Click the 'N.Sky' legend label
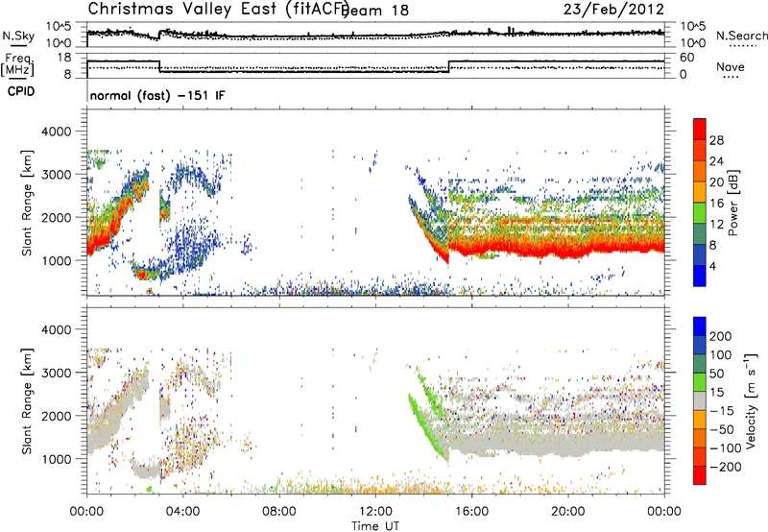Image resolution: width=768 pixels, height=532 pixels. 18,36
